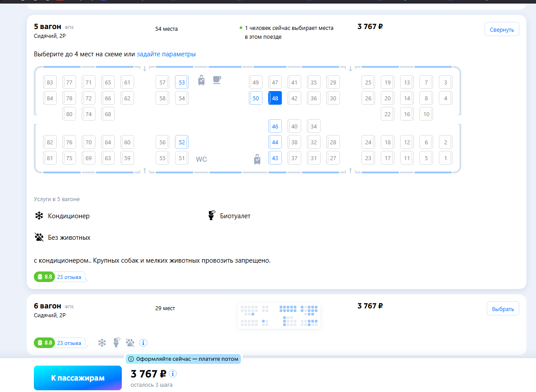Click the toilet icon in the car 6 row
This screenshot has width=536, height=392.
coord(117,343)
